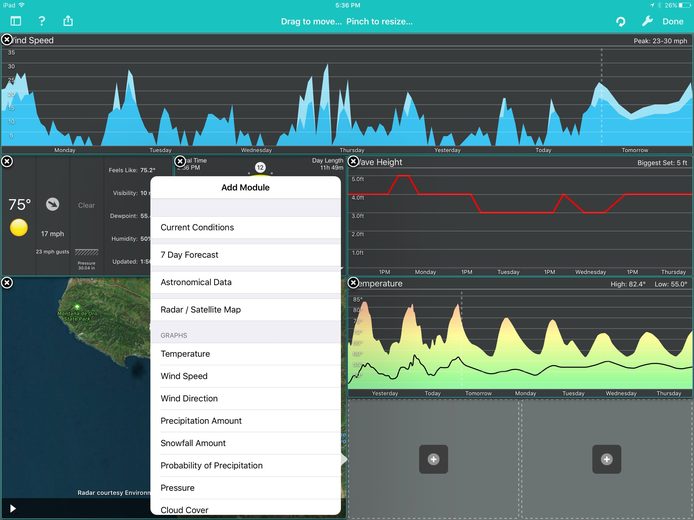Screen dimensions: 694x520
Task: Tap the Low: 55.0° label
Action: (671, 284)
